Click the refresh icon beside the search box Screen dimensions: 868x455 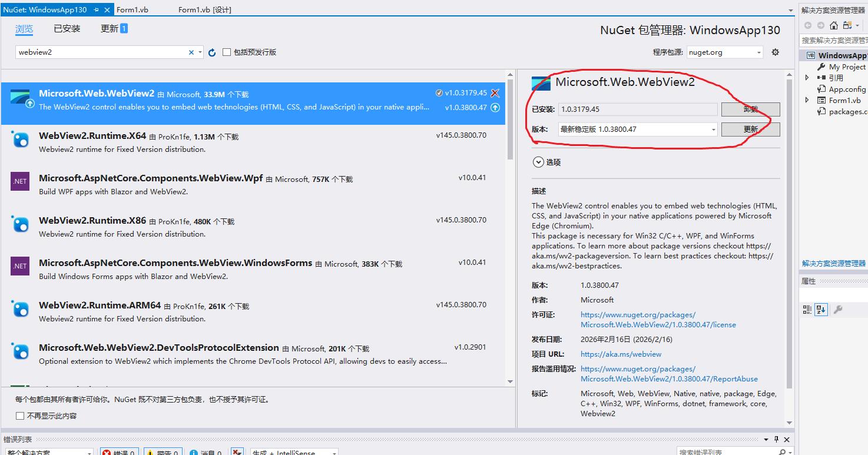click(x=212, y=52)
